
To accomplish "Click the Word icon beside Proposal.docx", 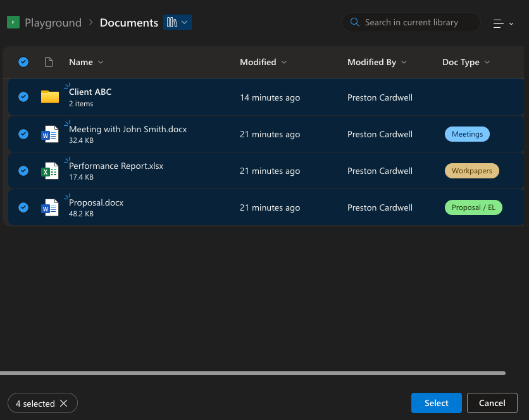I will [49, 207].
